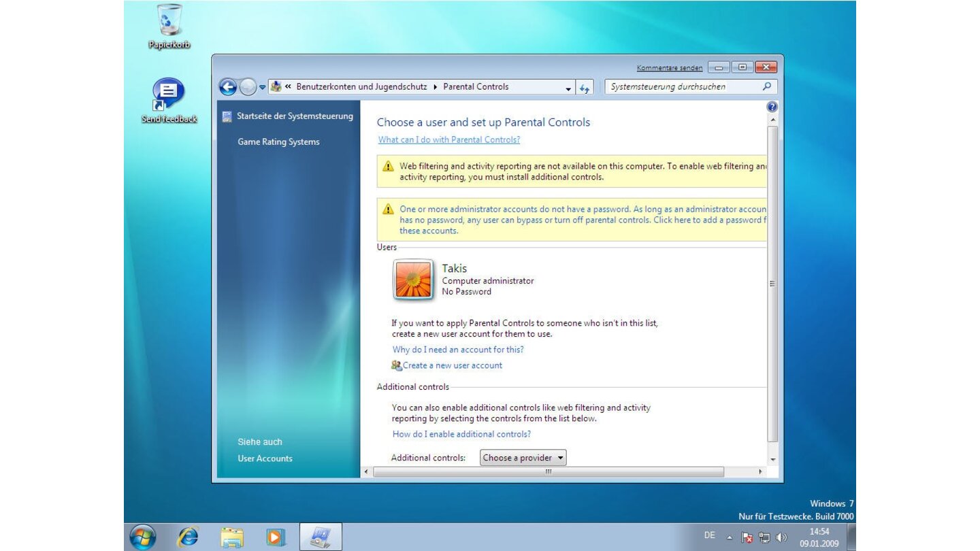Click the vertical scrollbar down arrow
Screen dimensions: 980x551
pos(772,460)
